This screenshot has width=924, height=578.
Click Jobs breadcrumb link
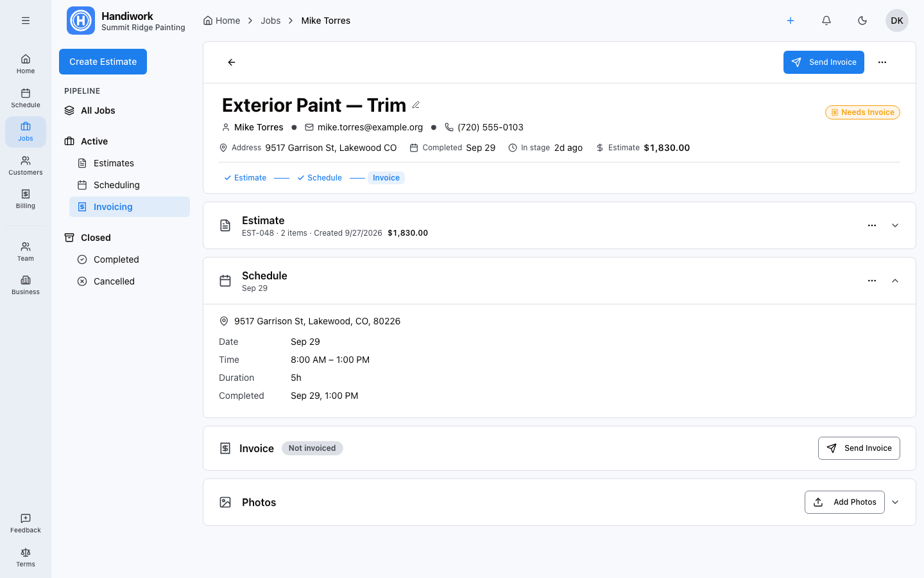click(271, 21)
